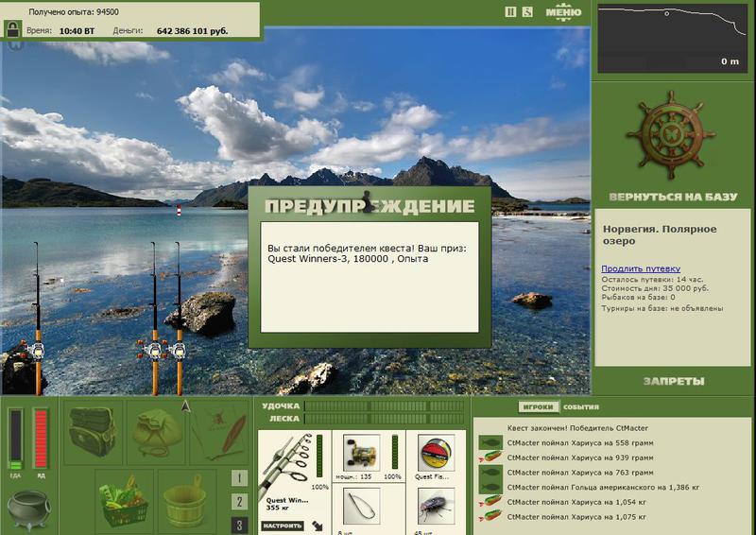The image size is (756, 535).
Task: Click the leftmost fishing rod on the water
Action: tap(37, 319)
